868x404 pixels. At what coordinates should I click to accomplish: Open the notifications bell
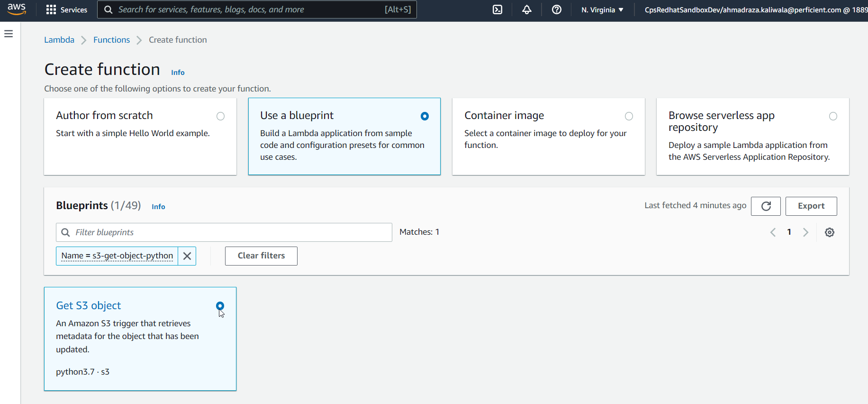click(x=527, y=9)
